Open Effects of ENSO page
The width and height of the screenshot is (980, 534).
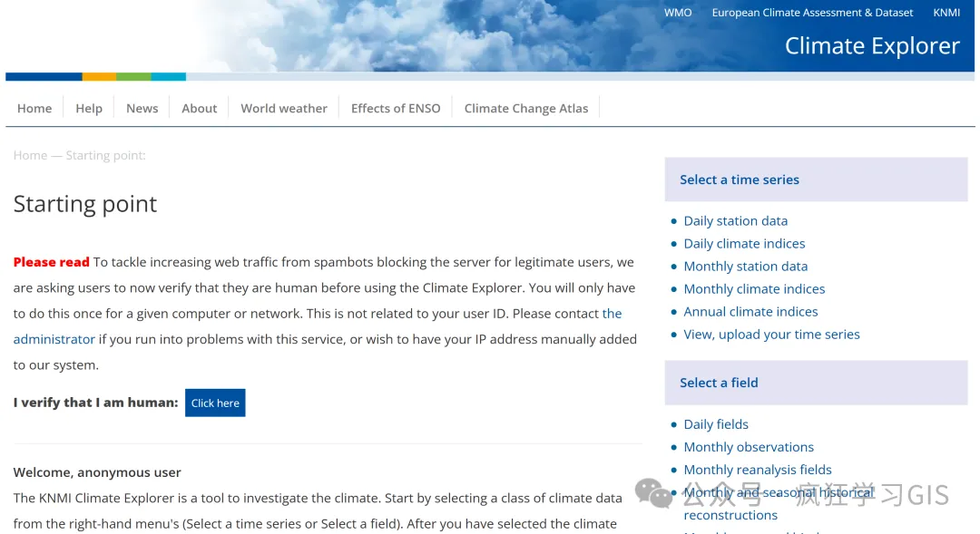[x=396, y=108]
